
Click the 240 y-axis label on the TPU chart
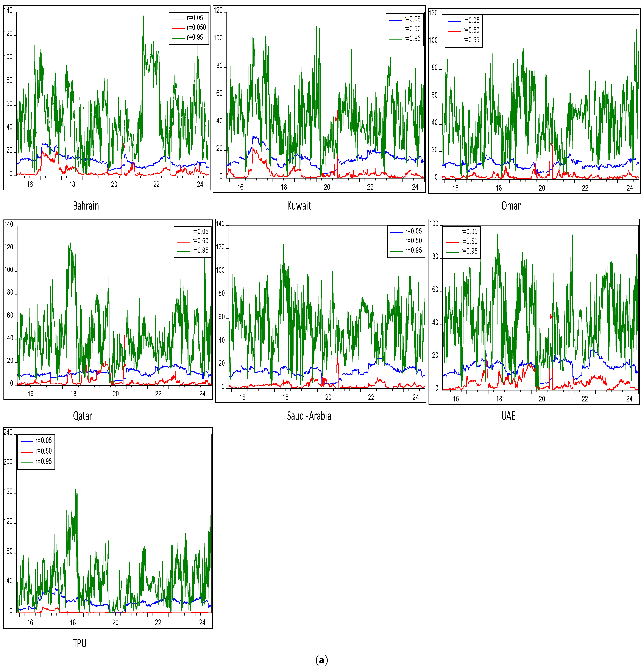pos(8,432)
